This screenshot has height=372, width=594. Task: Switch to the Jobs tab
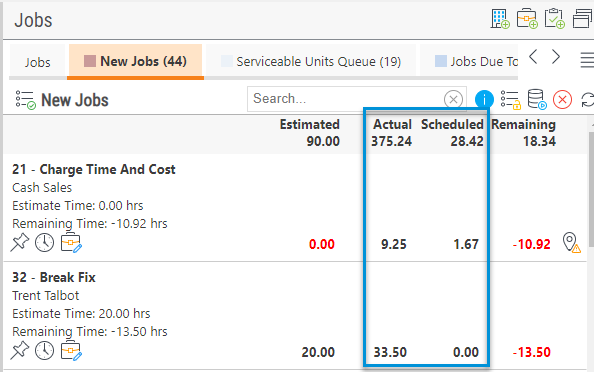click(x=38, y=62)
